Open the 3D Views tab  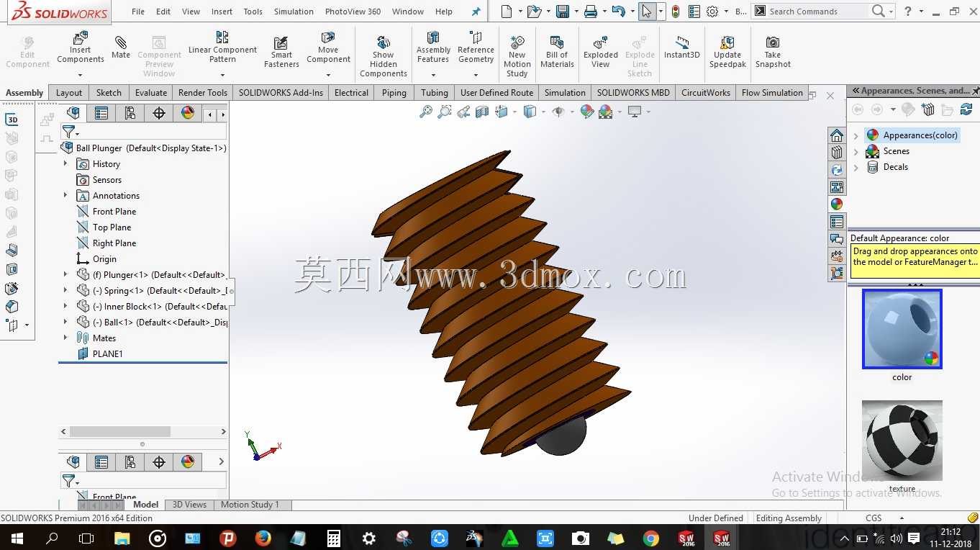(189, 505)
